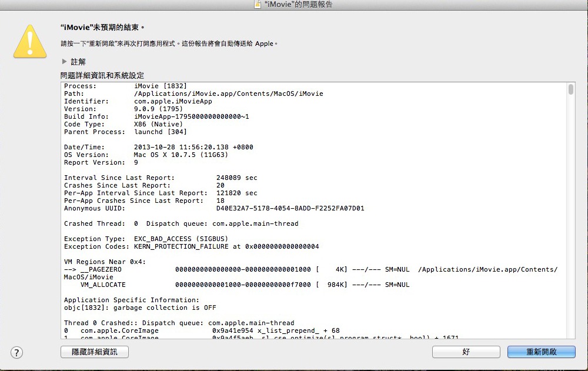Click the __PAGEZERO region entry
The width and height of the screenshot is (588, 371).
pos(311,273)
